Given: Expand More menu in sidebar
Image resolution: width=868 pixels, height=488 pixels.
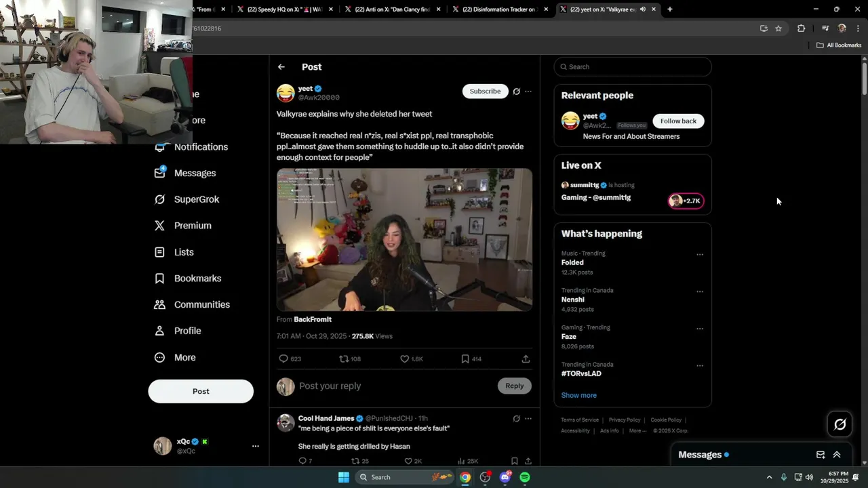Looking at the screenshot, I should pyautogui.click(x=175, y=358).
